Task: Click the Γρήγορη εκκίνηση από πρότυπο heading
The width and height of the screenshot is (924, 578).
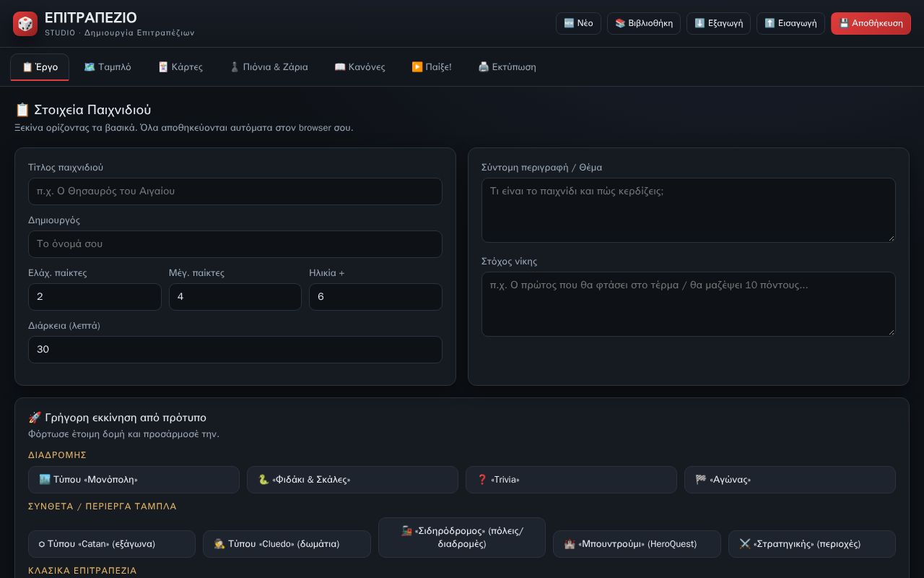Action: point(117,418)
